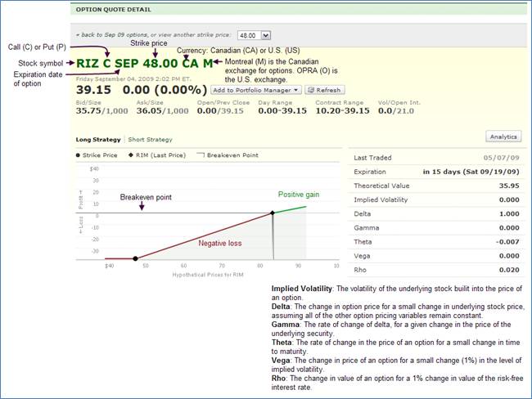Click the Gamma row label
Viewport: 532px width, 399px height.
367,228
